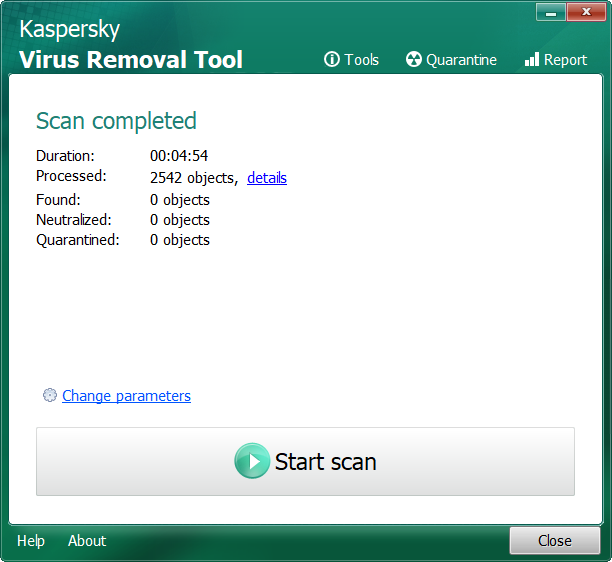Select the duration value 00:04:54
612x562 pixels.
click(179, 156)
